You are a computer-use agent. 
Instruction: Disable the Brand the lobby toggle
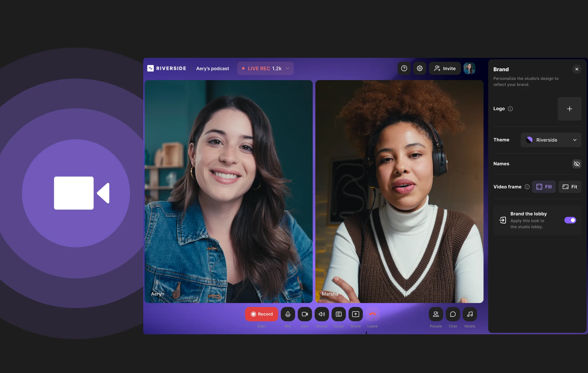(570, 220)
